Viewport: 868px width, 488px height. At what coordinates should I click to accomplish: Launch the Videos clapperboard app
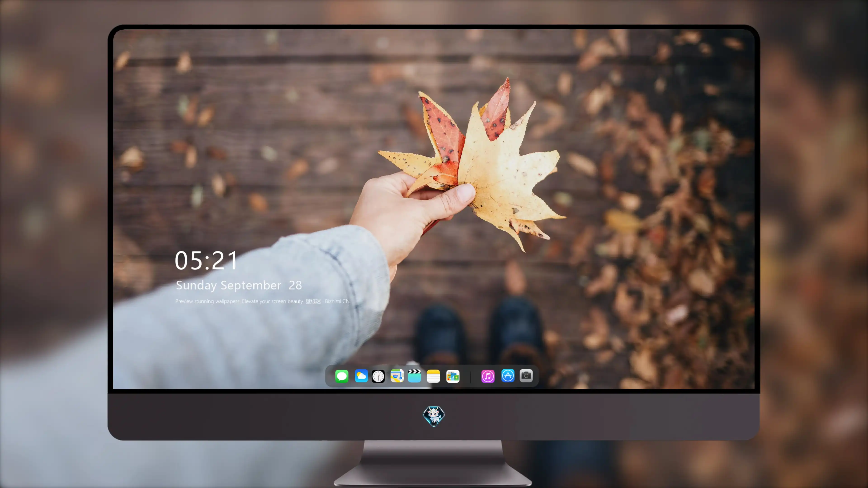click(x=415, y=376)
